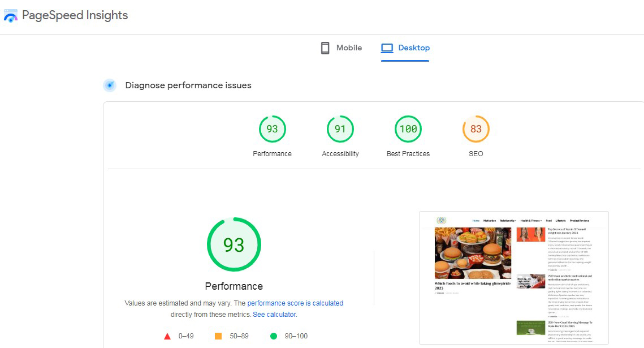The image size is (644, 348).
Task: Click the monitor icon beside Desktop
Action: pos(387,48)
